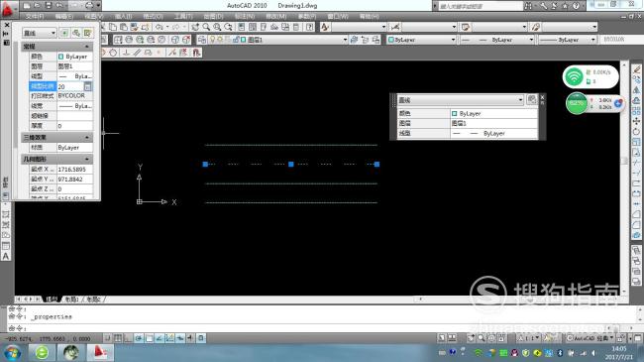Open the AutoCAD taskbar button

(100, 352)
